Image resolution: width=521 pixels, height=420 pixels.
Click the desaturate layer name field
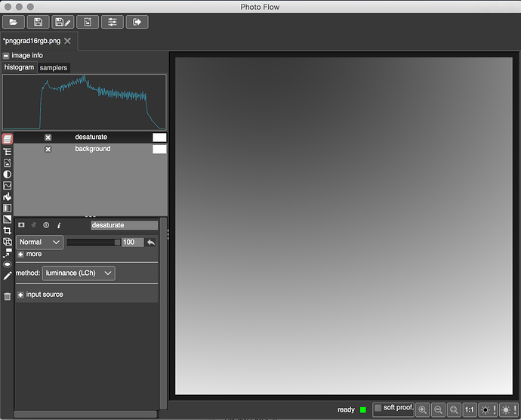pyautogui.click(x=125, y=225)
